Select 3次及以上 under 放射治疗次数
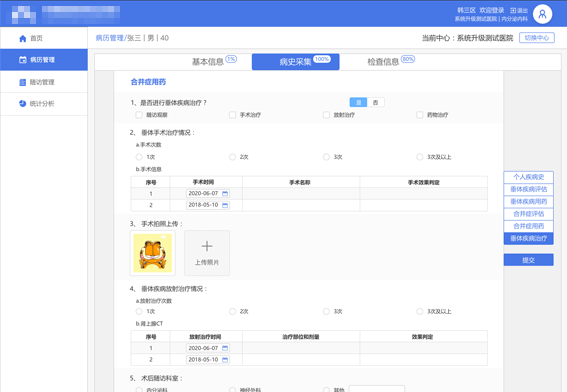 419,311
